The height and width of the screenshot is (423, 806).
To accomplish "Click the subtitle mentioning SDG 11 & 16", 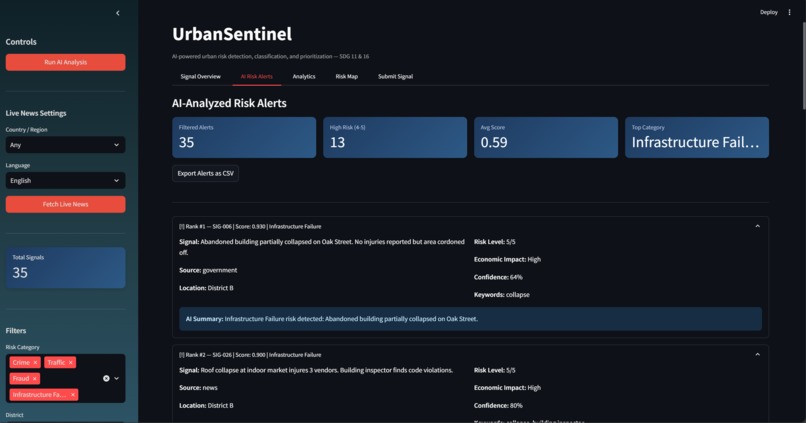I will (x=270, y=57).
